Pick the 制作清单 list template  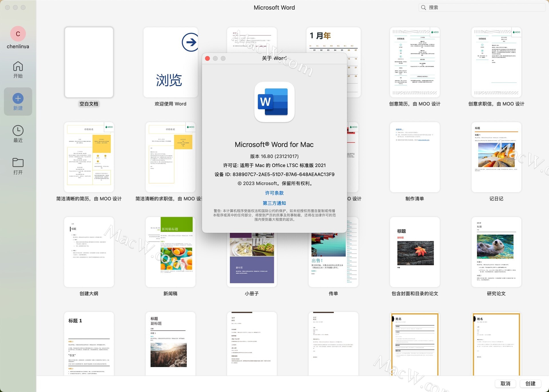415,157
